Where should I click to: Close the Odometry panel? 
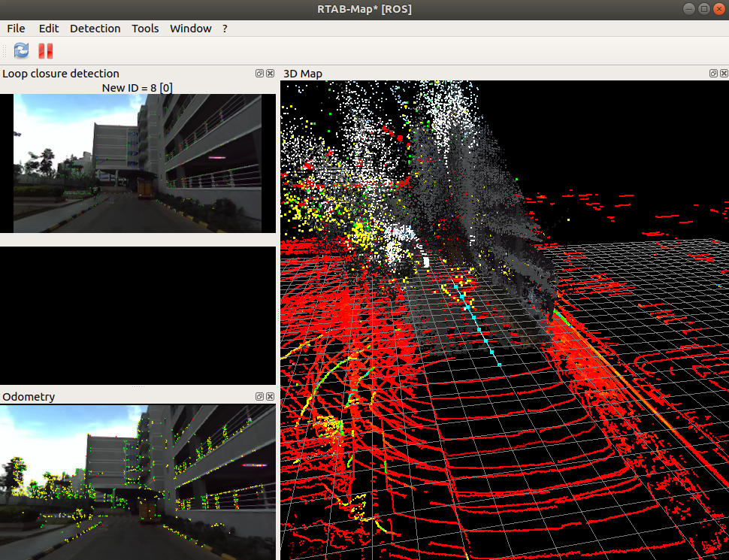pyautogui.click(x=270, y=397)
